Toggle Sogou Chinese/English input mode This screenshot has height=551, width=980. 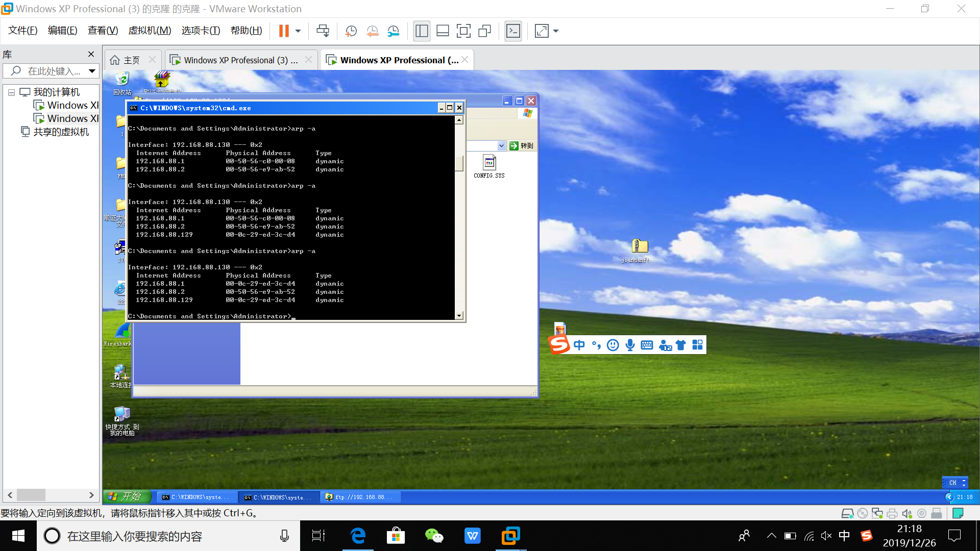coord(579,345)
